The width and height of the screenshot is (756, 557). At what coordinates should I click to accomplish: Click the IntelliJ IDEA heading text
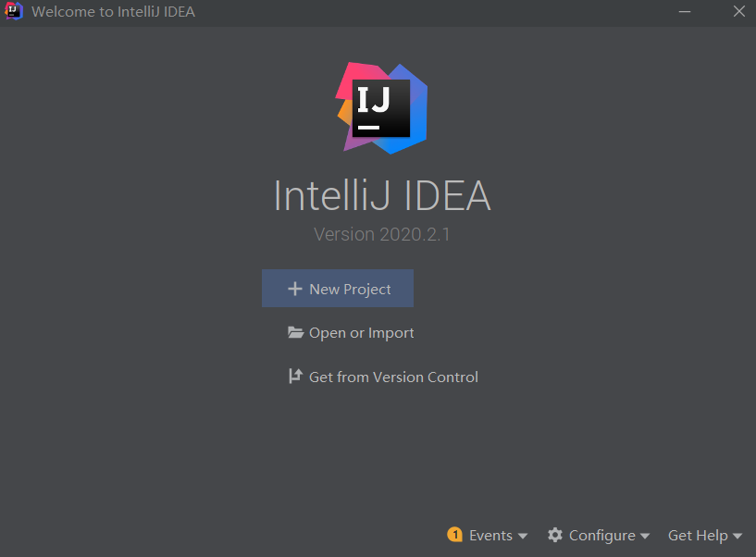(381, 195)
